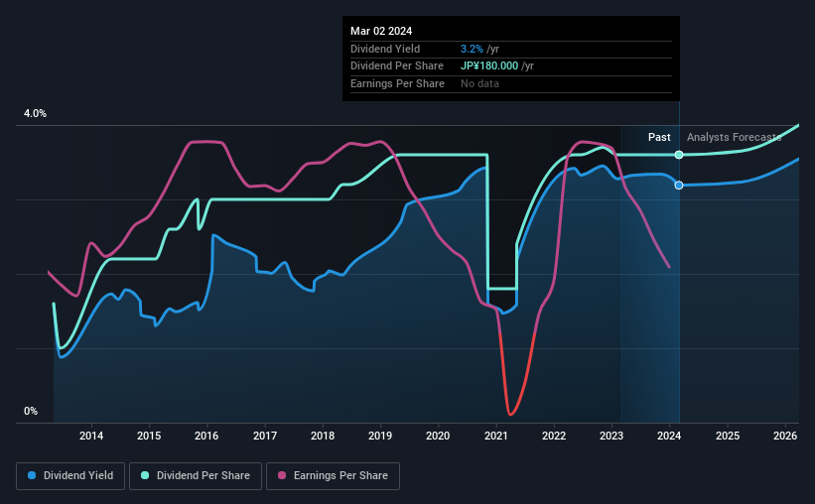Click the 2023 x-axis label

[x=611, y=436]
